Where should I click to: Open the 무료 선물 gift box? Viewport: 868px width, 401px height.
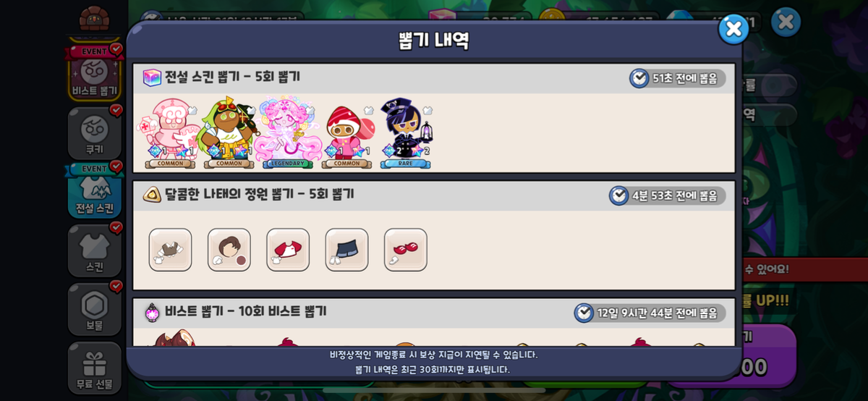coord(95,368)
